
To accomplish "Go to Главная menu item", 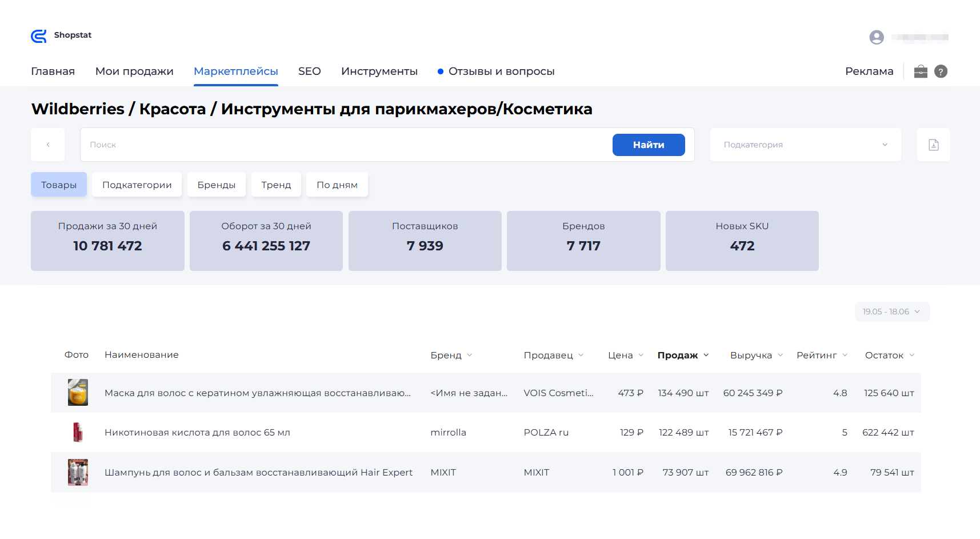I will [x=53, y=71].
